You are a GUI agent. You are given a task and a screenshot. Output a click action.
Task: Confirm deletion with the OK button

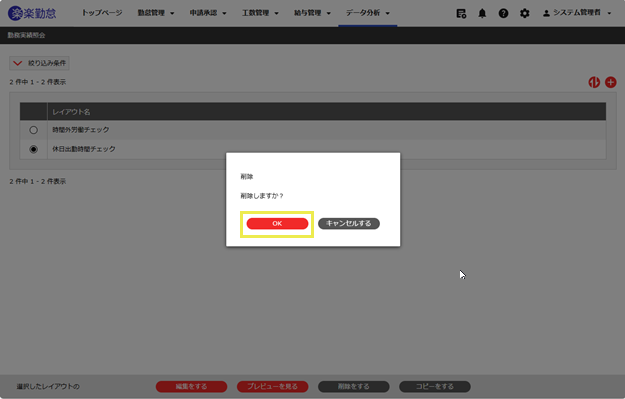tap(277, 224)
